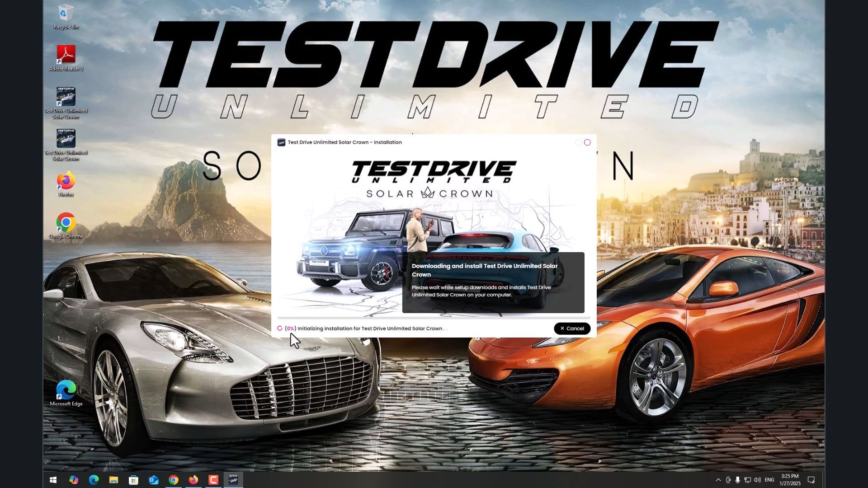Open the volume control tray icon

tap(757, 480)
